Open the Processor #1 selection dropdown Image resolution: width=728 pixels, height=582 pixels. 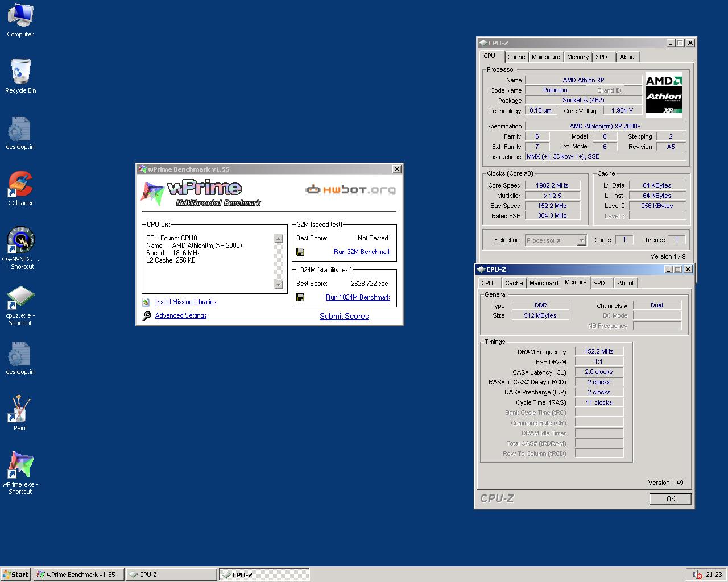pos(556,240)
